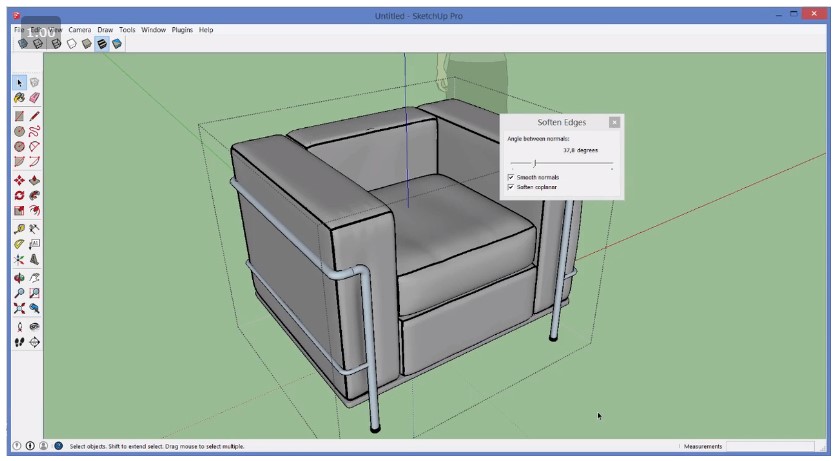The width and height of the screenshot is (837, 461).
Task: Close the Soften Edges dialog
Action: 614,122
